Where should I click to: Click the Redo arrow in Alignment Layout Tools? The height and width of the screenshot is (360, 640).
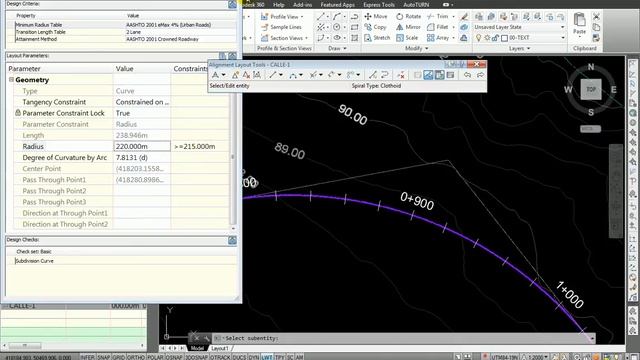pyautogui.click(x=480, y=75)
